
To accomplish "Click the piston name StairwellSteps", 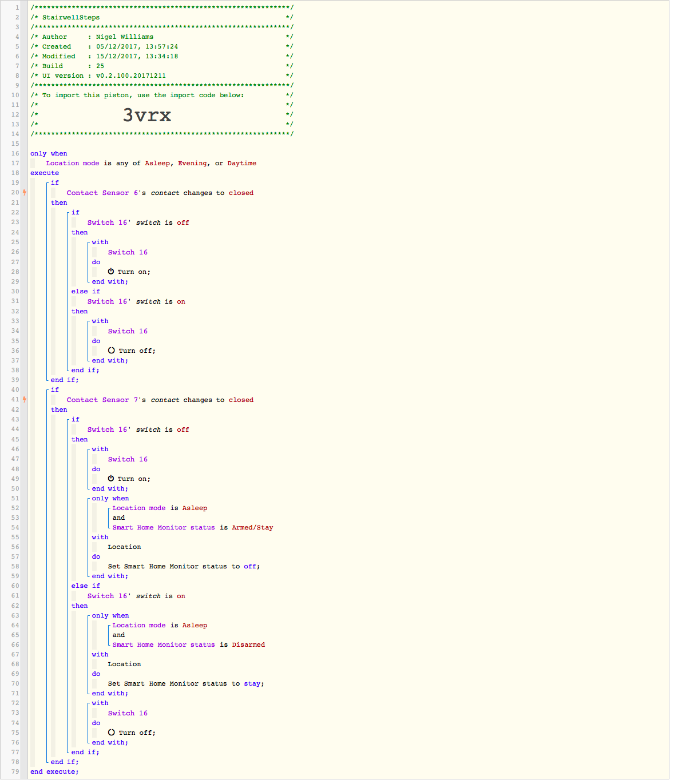I will 71,17.
